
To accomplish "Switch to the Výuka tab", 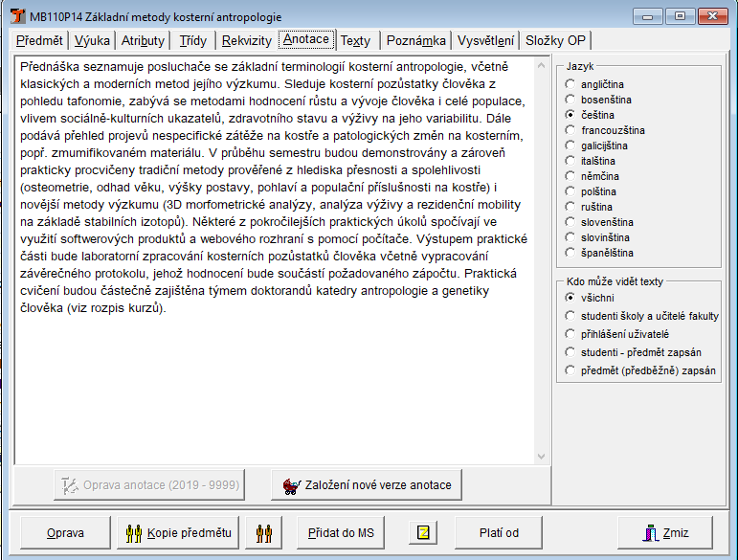I will pyautogui.click(x=92, y=40).
